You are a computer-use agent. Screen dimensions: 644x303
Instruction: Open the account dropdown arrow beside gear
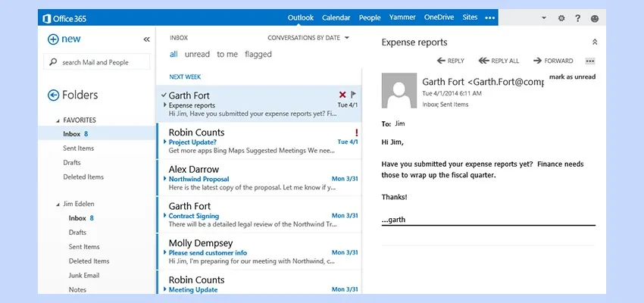point(544,18)
